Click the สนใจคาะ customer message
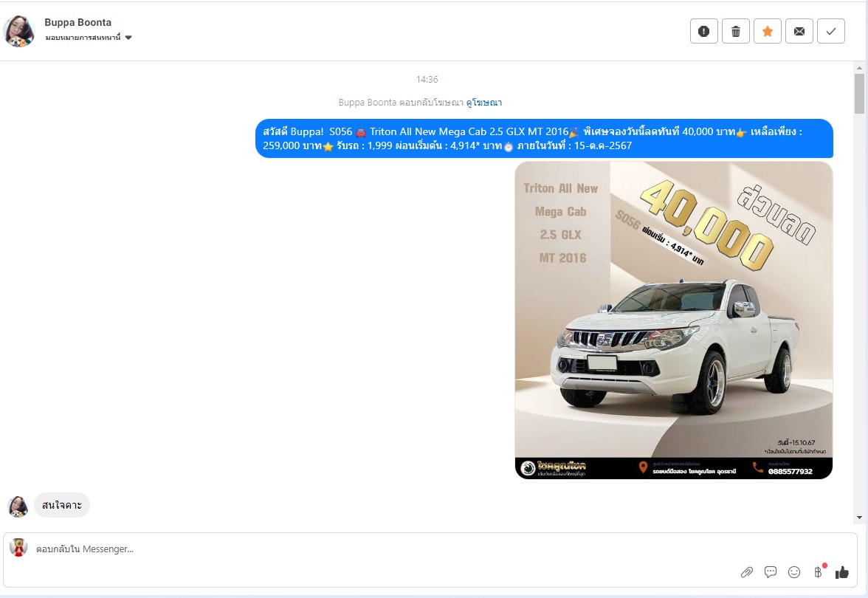 [x=62, y=505]
